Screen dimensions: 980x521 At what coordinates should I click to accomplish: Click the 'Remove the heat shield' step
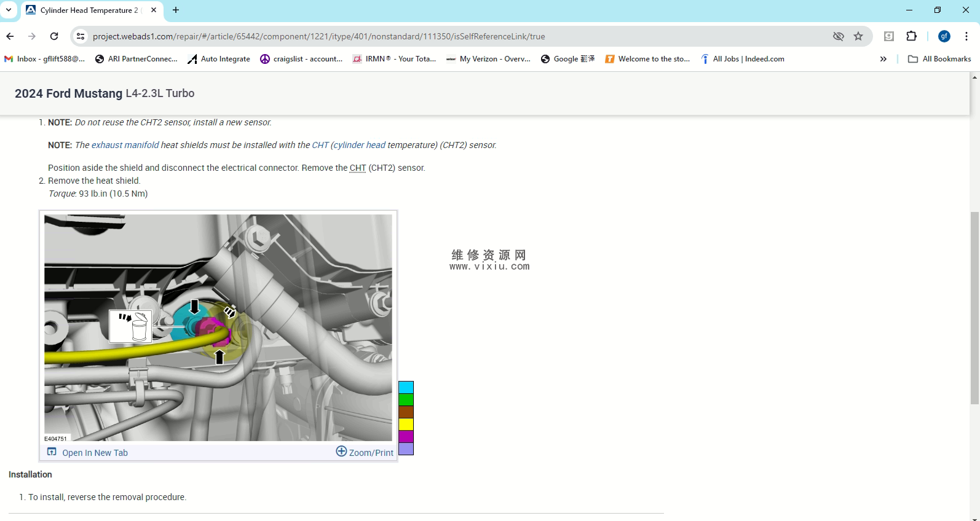click(94, 181)
